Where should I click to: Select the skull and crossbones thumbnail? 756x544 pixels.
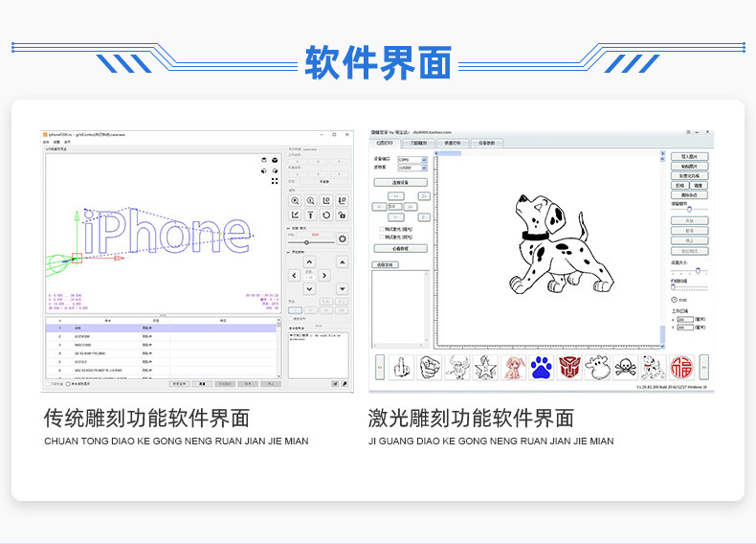tap(626, 368)
